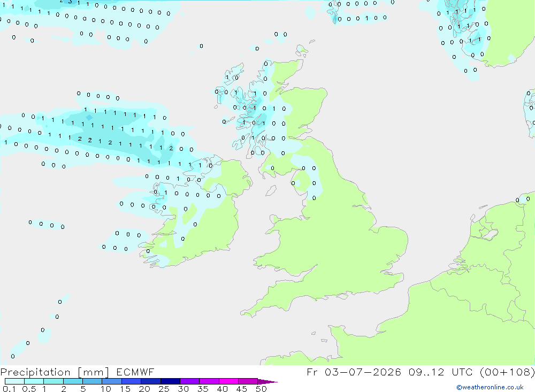This screenshot has width=535, height=392.
Task: Click the legend value "40"
Action: (223, 389)
